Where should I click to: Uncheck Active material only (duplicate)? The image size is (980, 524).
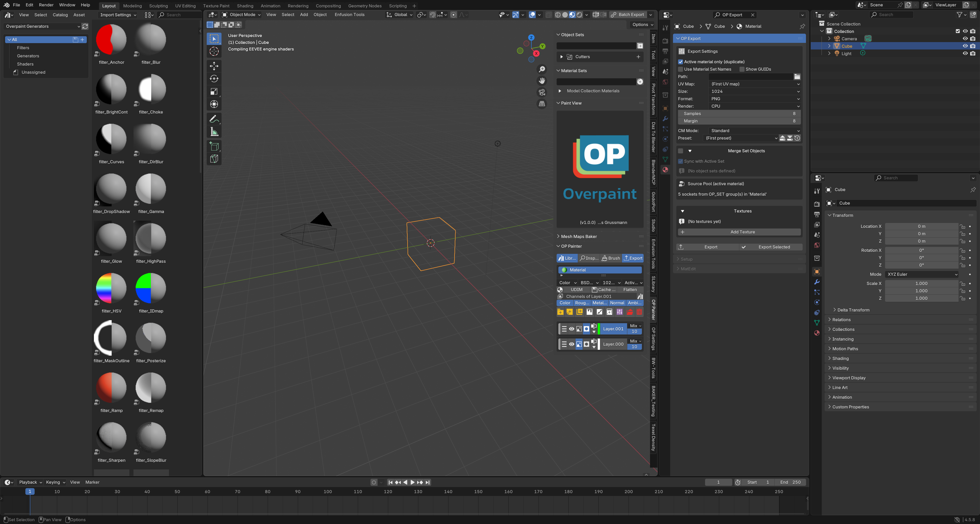(681, 61)
